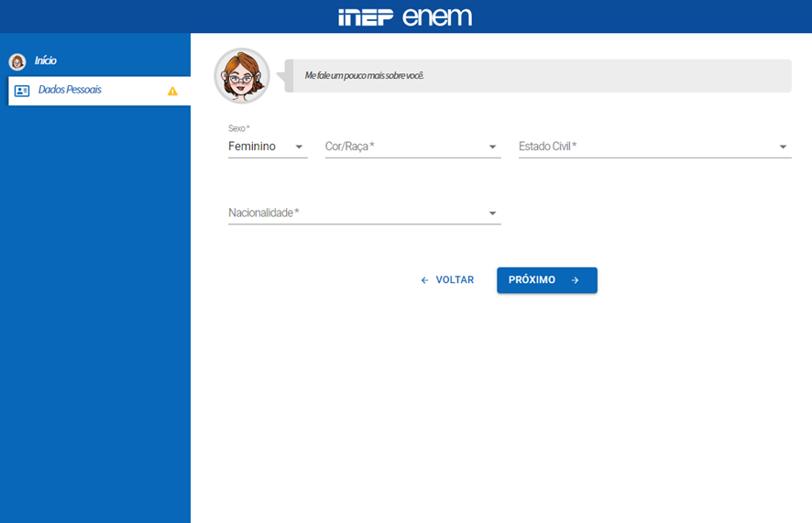Image resolution: width=812 pixels, height=523 pixels.
Task: Click the right arrow icon inside Próximo
Action: pos(576,280)
